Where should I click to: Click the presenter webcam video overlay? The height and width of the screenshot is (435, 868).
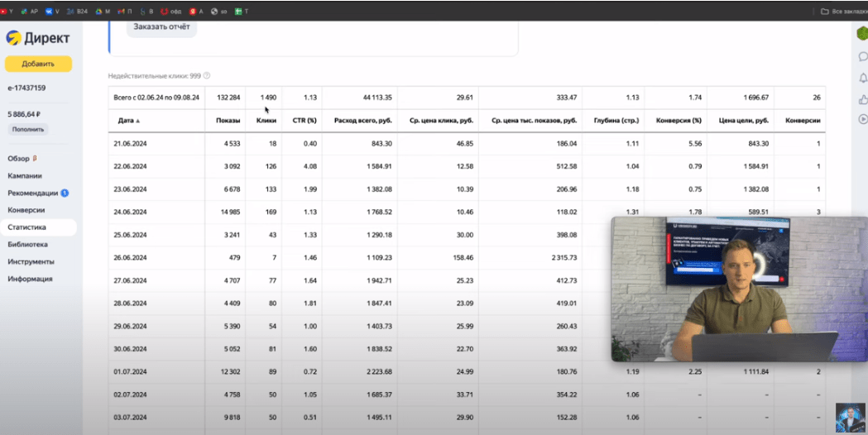coord(739,289)
